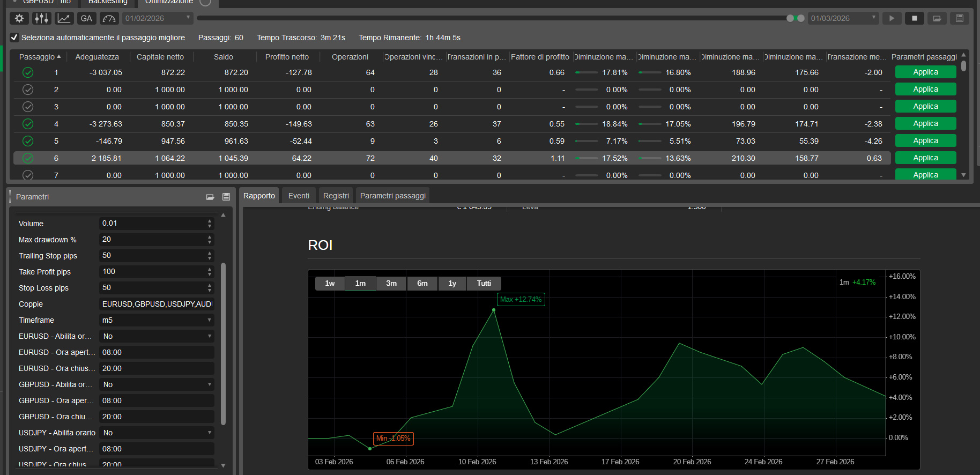Click the date range slider end handle
The image size is (980, 475).
click(x=800, y=18)
